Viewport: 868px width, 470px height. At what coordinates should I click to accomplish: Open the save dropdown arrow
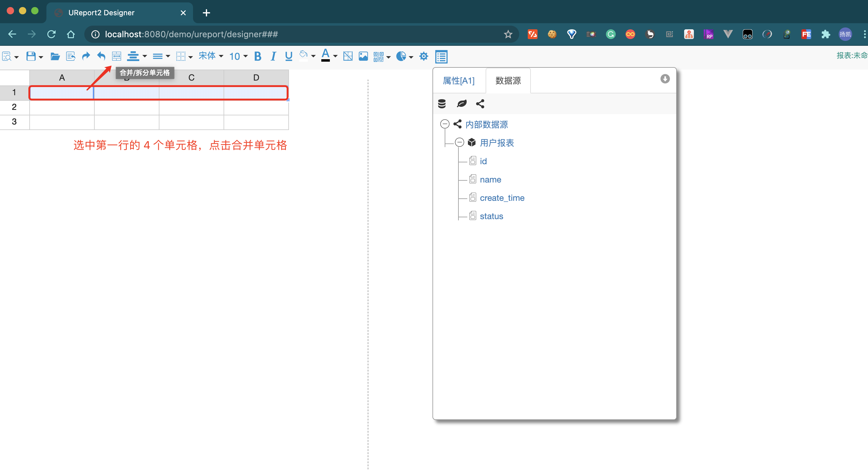(41, 57)
